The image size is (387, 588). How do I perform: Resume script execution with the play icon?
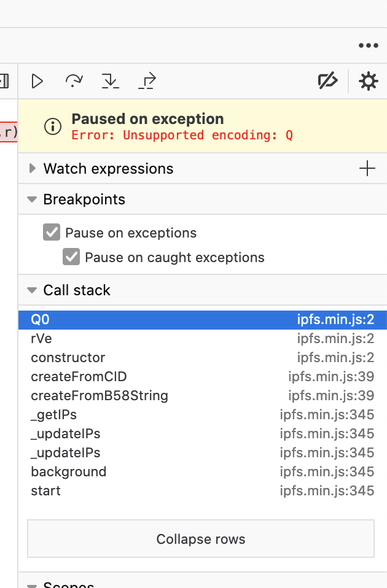point(37,81)
